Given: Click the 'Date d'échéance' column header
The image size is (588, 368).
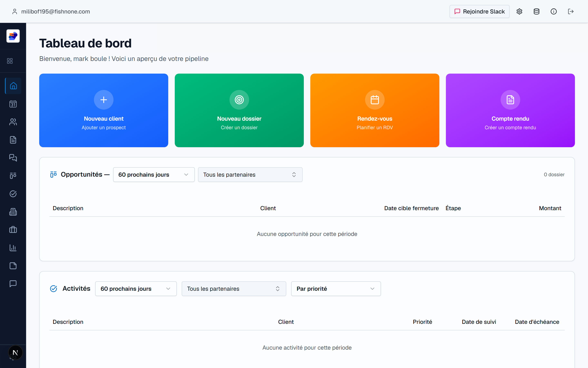Looking at the screenshot, I should (x=537, y=322).
